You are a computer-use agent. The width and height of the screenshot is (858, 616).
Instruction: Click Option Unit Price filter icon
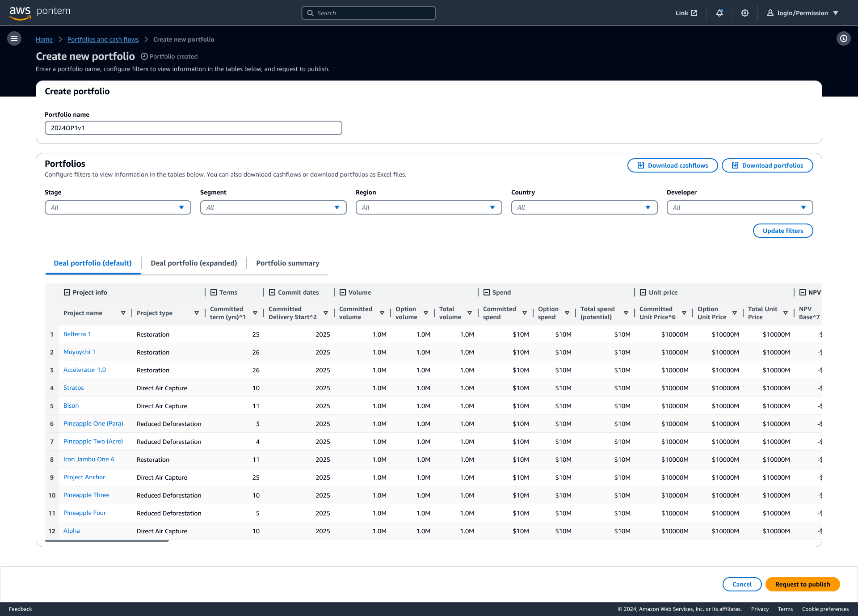[735, 313]
